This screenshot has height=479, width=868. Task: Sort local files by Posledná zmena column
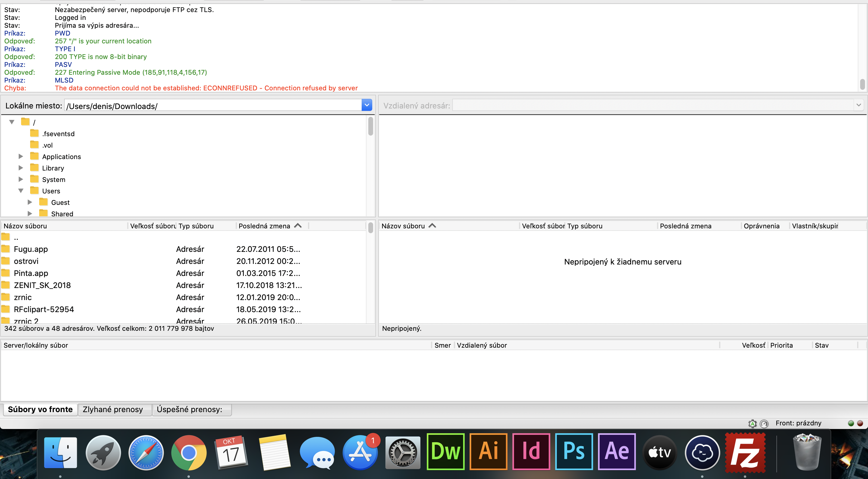[265, 226]
